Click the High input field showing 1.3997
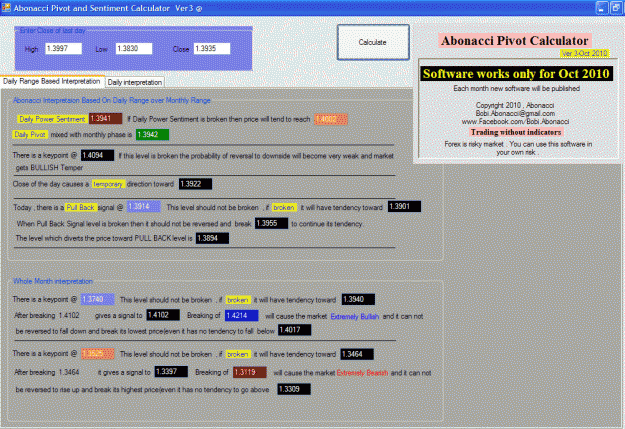625x429 pixels. (x=63, y=49)
